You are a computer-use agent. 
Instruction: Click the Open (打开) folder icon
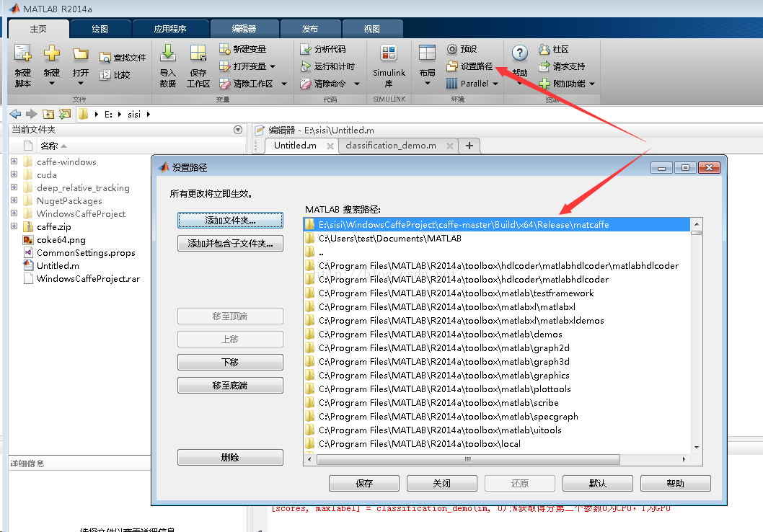point(80,53)
